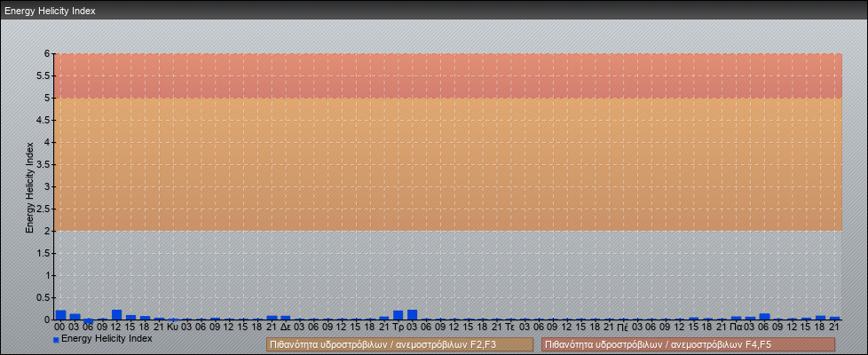
Task: Select the blue bar above the Δε label
Action: coord(286,318)
